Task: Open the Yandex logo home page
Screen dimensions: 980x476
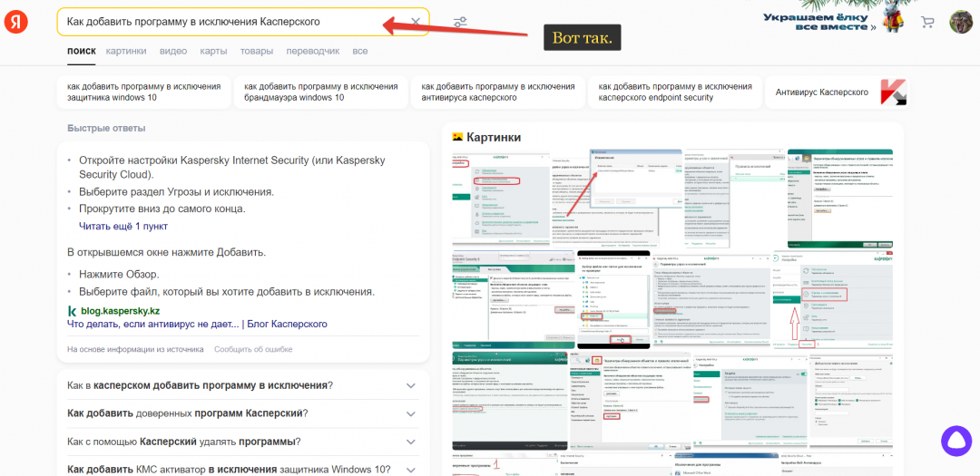Action: click(x=15, y=22)
